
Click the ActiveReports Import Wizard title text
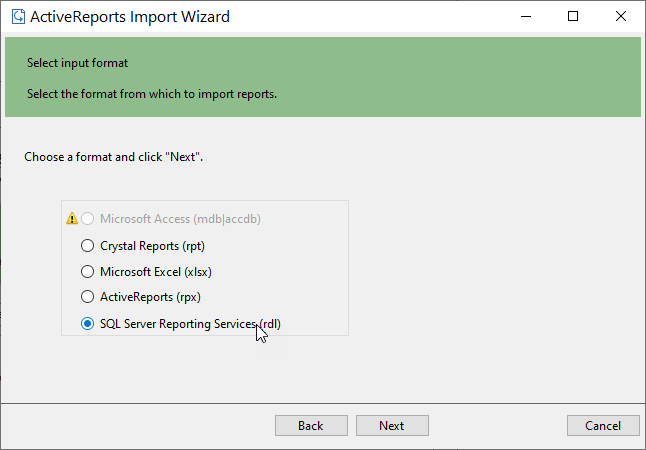point(130,17)
